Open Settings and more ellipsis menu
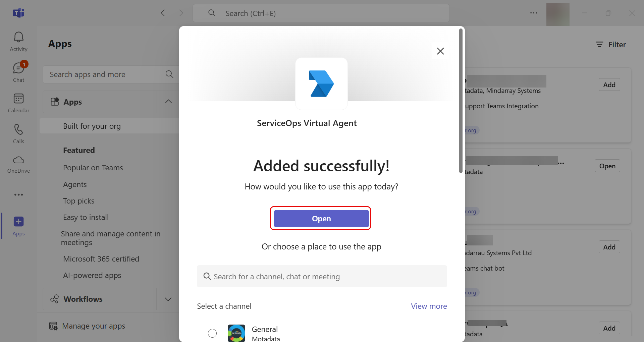Viewport: 644px width, 342px height. click(534, 13)
